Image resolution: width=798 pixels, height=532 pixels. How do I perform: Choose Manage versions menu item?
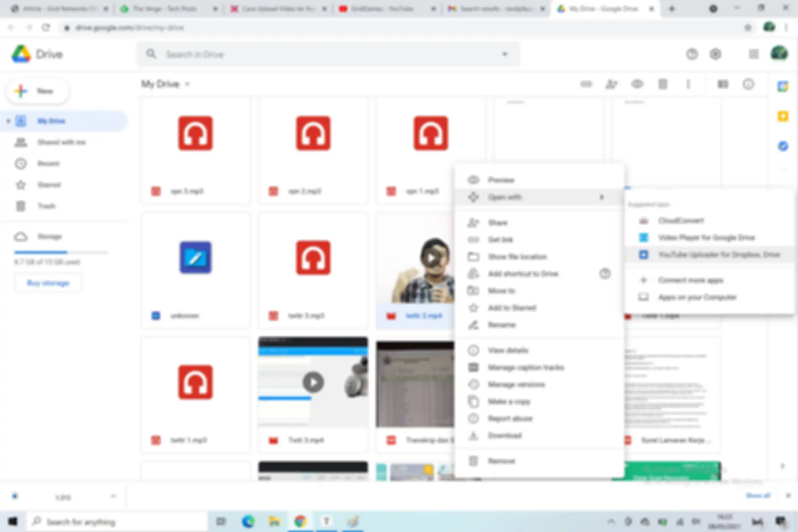[x=539, y=384]
